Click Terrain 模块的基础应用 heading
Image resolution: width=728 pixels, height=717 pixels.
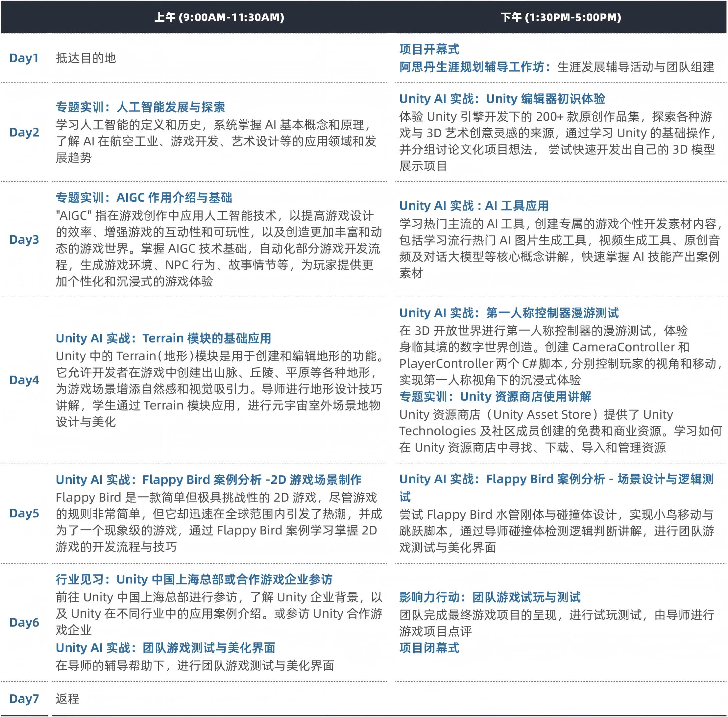coord(163,338)
